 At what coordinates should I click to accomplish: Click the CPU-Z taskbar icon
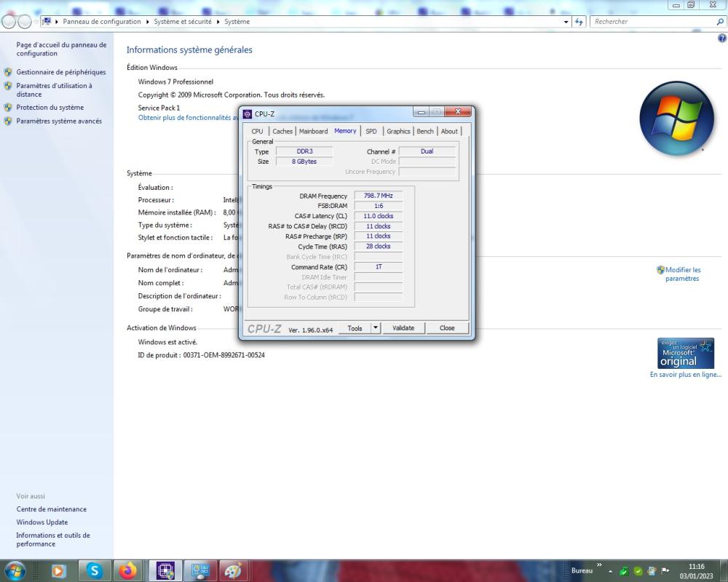pos(165,570)
